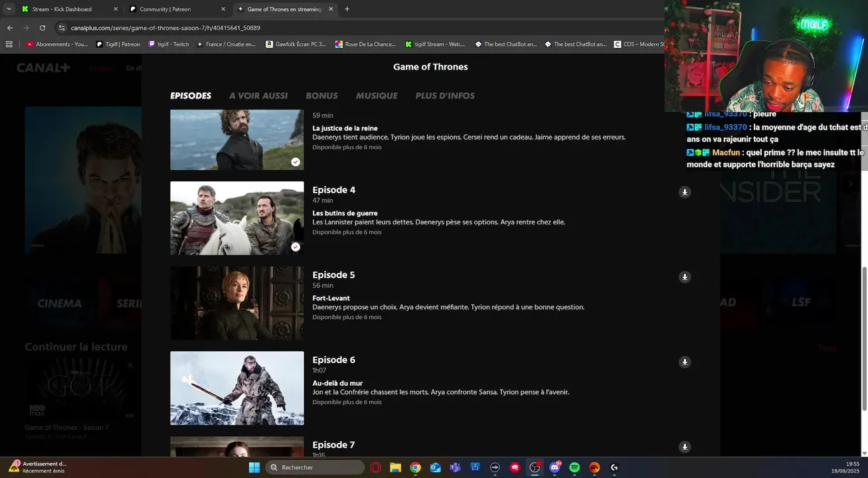Open Discord from the taskbar
The height and width of the screenshot is (478, 868).
(x=555, y=467)
